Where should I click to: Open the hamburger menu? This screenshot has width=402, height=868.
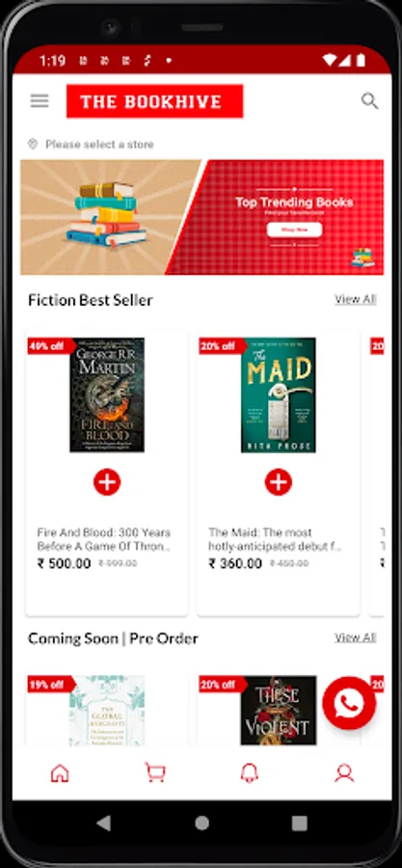pos(40,100)
